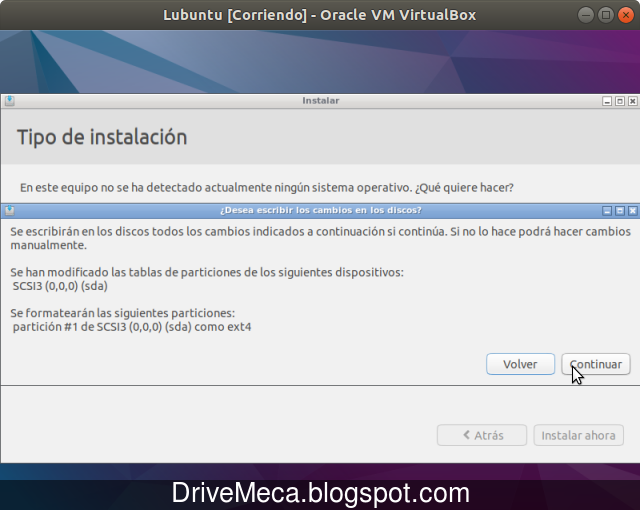Minimize the Instalar window
This screenshot has width=640, height=510.
607,101
